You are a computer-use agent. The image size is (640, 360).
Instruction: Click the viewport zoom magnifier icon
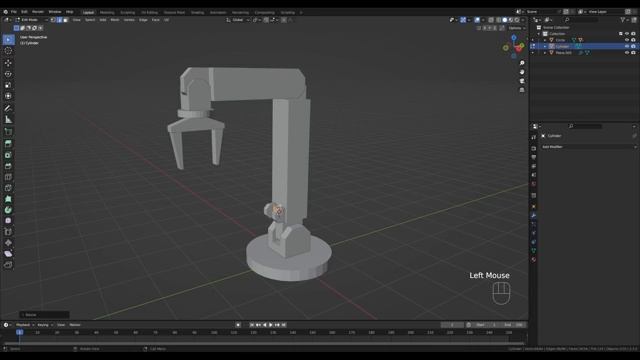pyautogui.click(x=522, y=63)
